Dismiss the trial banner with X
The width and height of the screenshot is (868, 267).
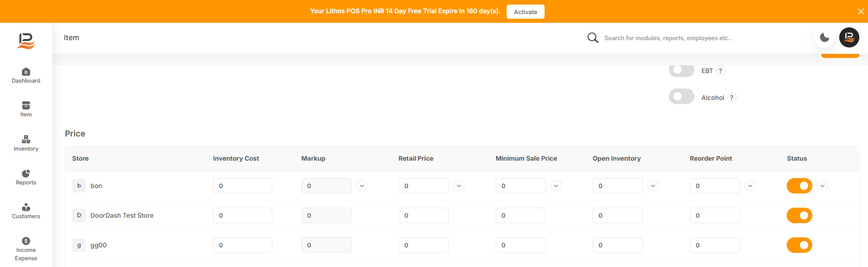(861, 11)
